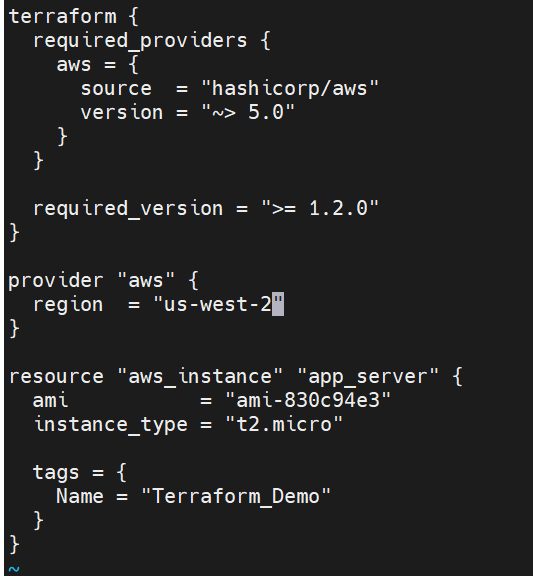533x576 pixels.
Task: Click the "hashicorp/aws" source string
Action: point(290,89)
